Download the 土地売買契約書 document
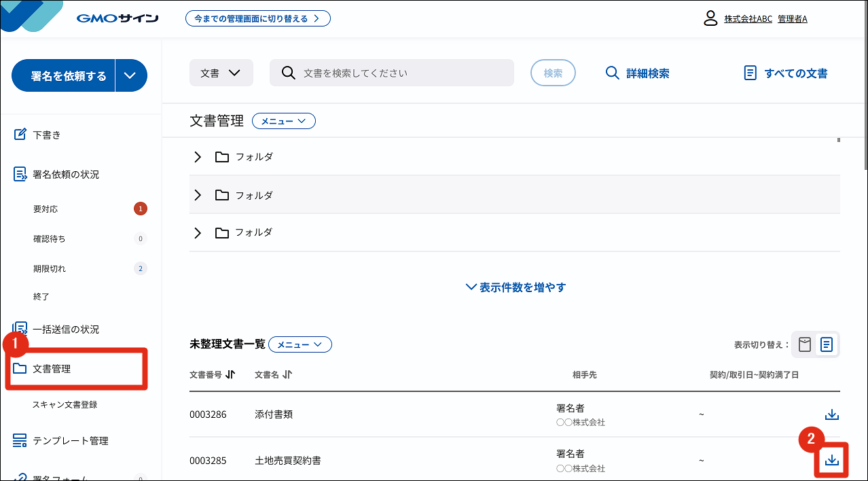 click(x=832, y=461)
